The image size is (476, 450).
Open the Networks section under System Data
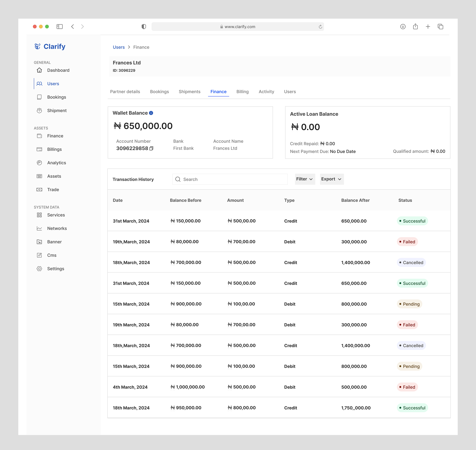coord(57,228)
